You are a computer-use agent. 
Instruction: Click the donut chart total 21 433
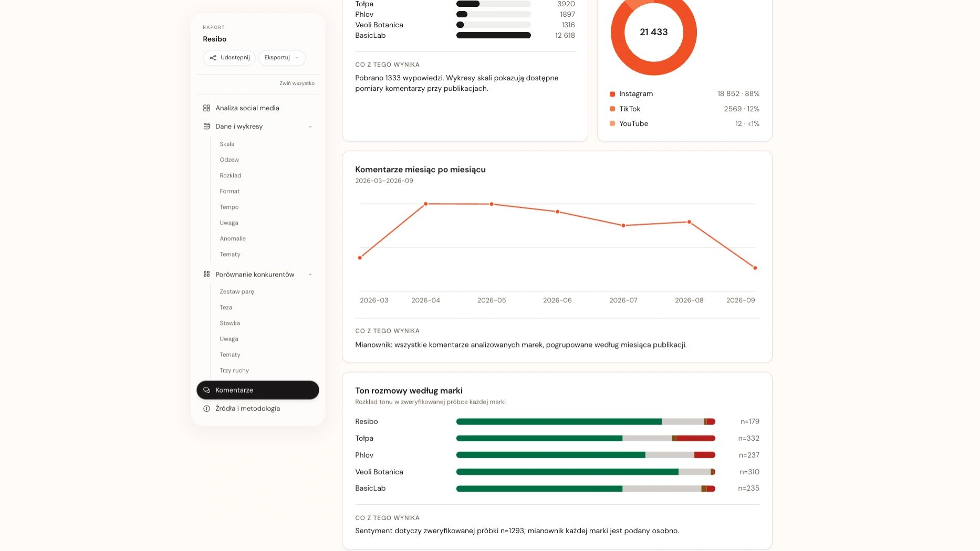coord(654,32)
